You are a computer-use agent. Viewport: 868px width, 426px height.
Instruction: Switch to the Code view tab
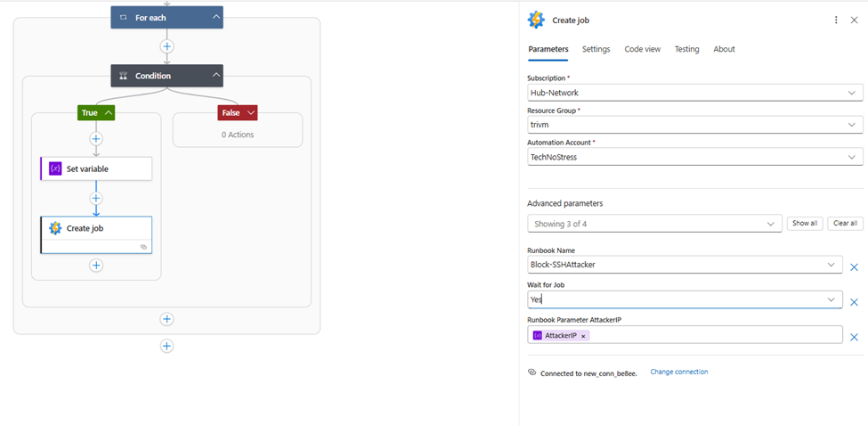pos(642,49)
